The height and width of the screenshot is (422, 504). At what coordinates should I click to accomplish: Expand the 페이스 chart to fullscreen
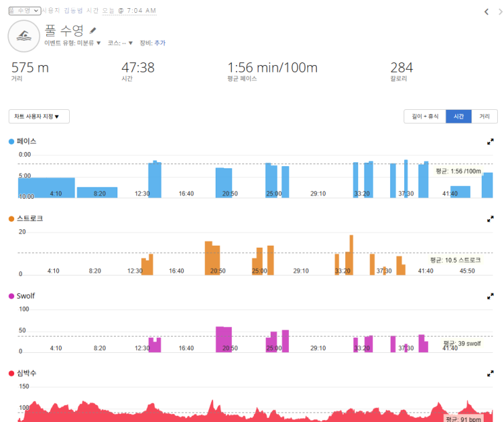coord(490,141)
